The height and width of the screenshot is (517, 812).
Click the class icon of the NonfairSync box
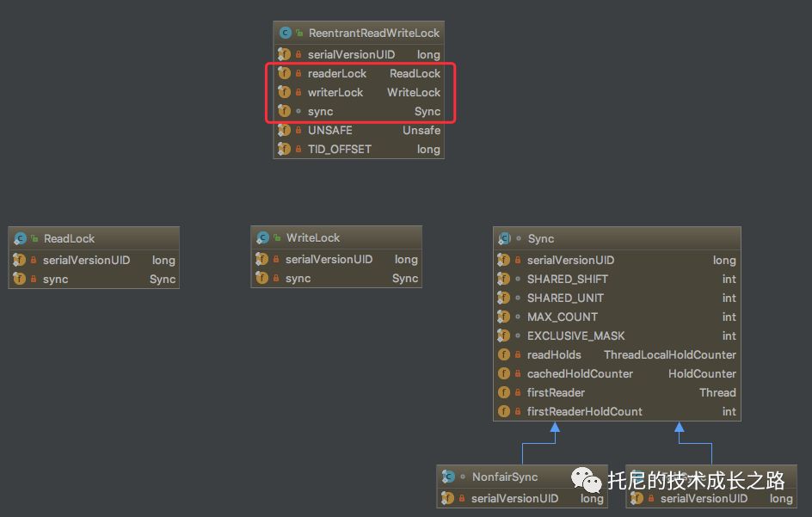(x=448, y=477)
